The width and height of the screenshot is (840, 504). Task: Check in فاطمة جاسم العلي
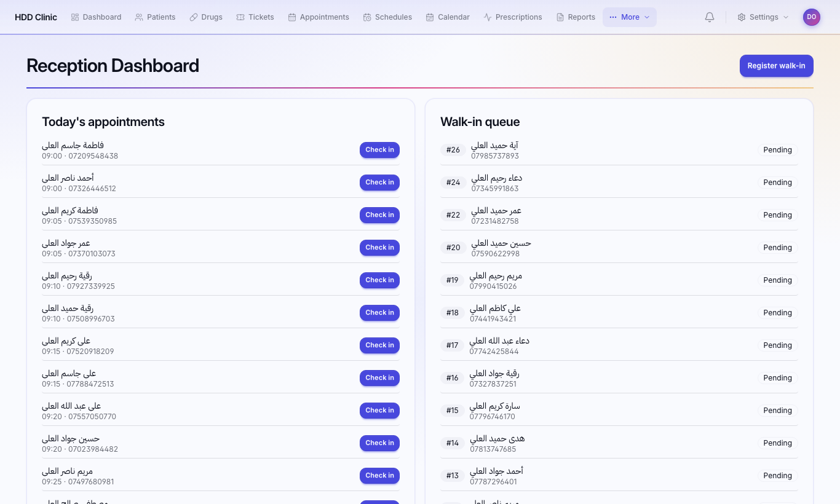point(379,150)
